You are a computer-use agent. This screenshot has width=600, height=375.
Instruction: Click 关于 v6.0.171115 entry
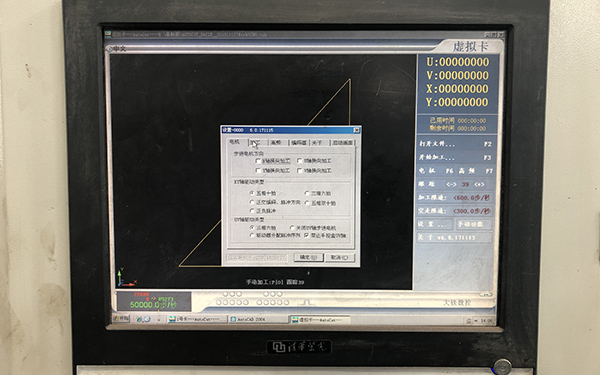[454, 238]
